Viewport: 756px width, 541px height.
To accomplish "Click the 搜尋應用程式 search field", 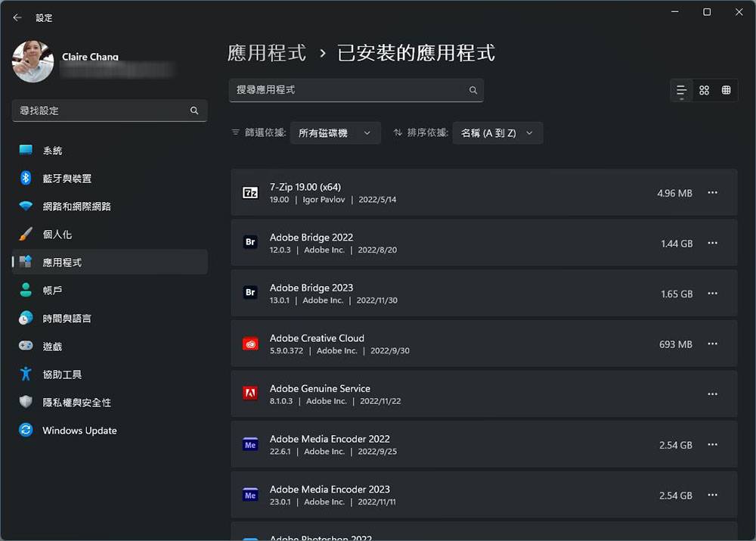I will (356, 89).
